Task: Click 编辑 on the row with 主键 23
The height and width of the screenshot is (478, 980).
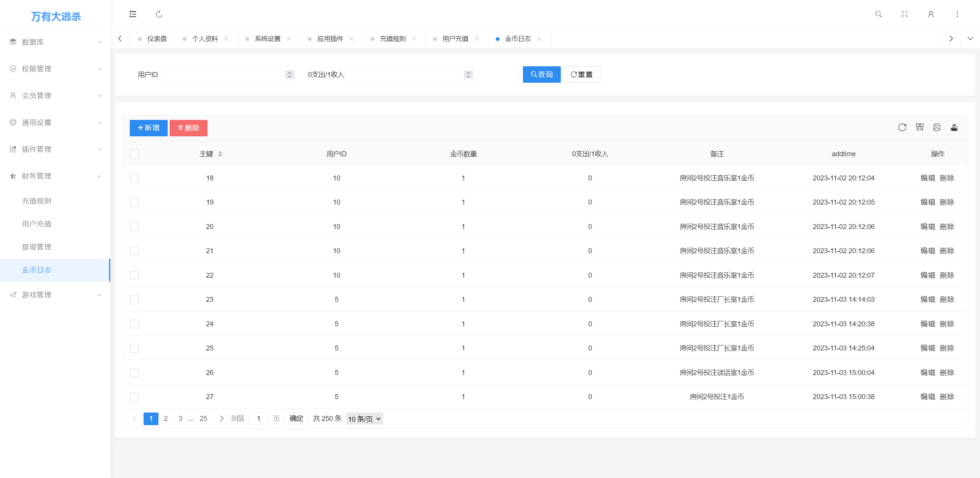Action: 928,299
